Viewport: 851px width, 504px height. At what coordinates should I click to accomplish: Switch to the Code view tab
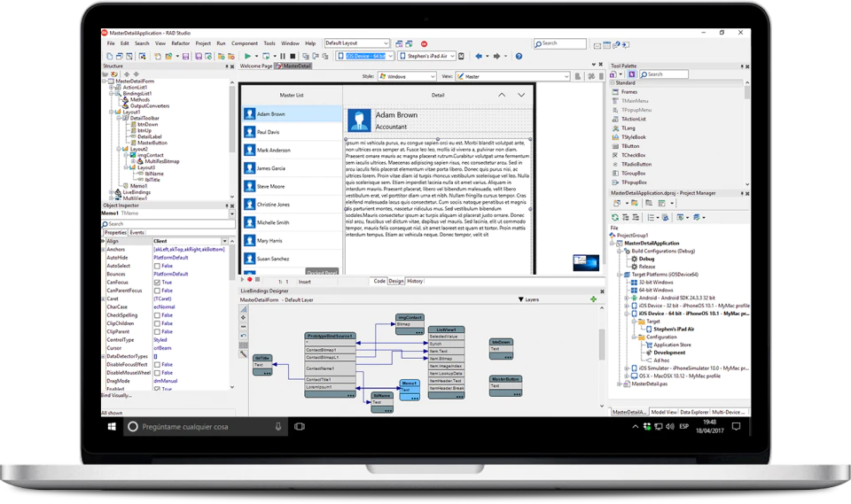pos(379,281)
